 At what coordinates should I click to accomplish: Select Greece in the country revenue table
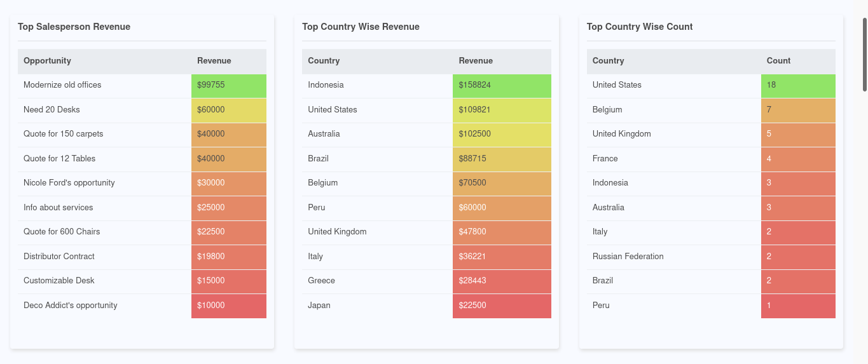[321, 281]
